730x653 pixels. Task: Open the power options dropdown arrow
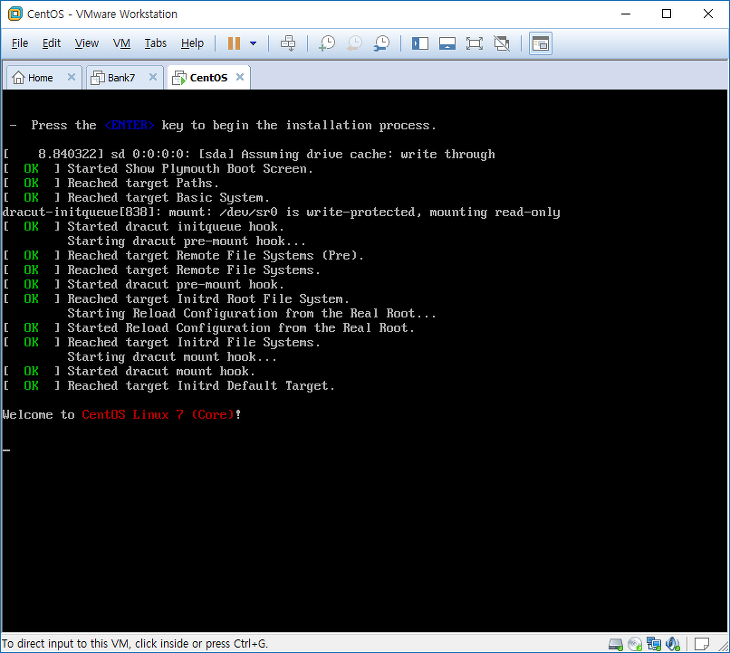point(253,43)
